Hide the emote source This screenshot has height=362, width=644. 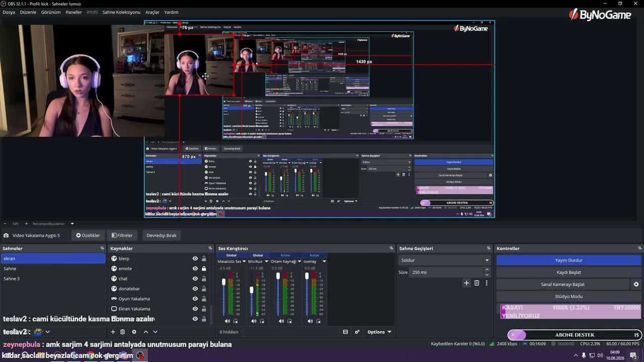[x=195, y=268]
